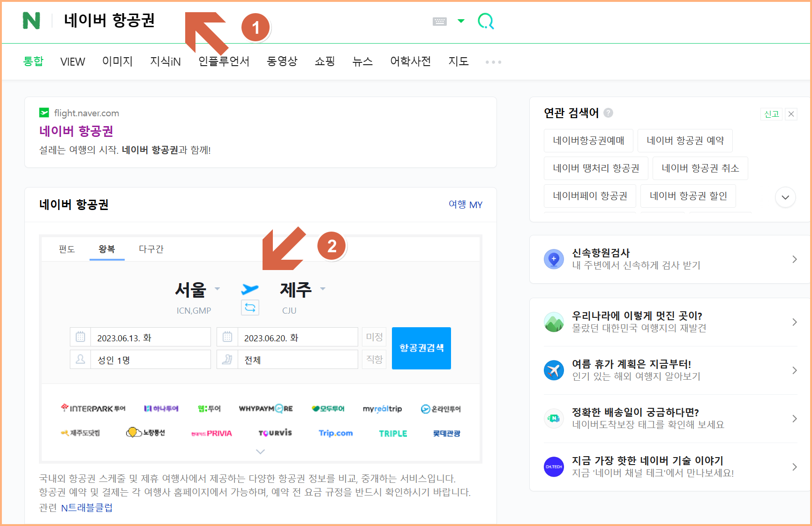Screen dimensions: 812x526
Task: Click the WHYPAYMORE logo
Action: (266, 408)
